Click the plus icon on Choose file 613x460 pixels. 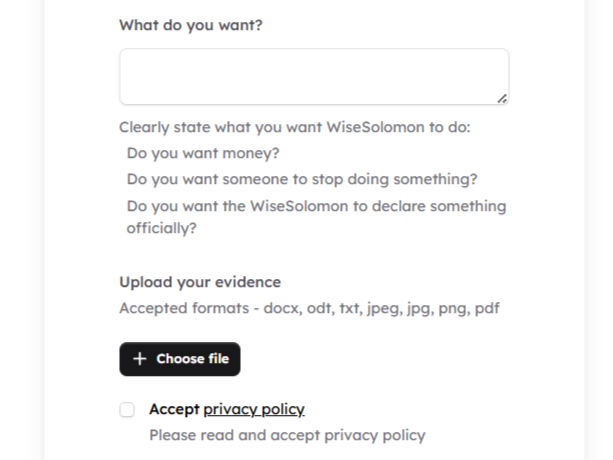pyautogui.click(x=140, y=359)
